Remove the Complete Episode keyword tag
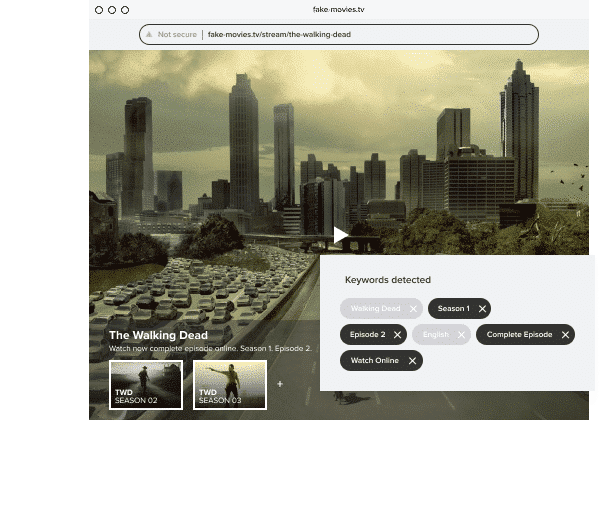Screen dimensions: 600x518 pos(565,335)
